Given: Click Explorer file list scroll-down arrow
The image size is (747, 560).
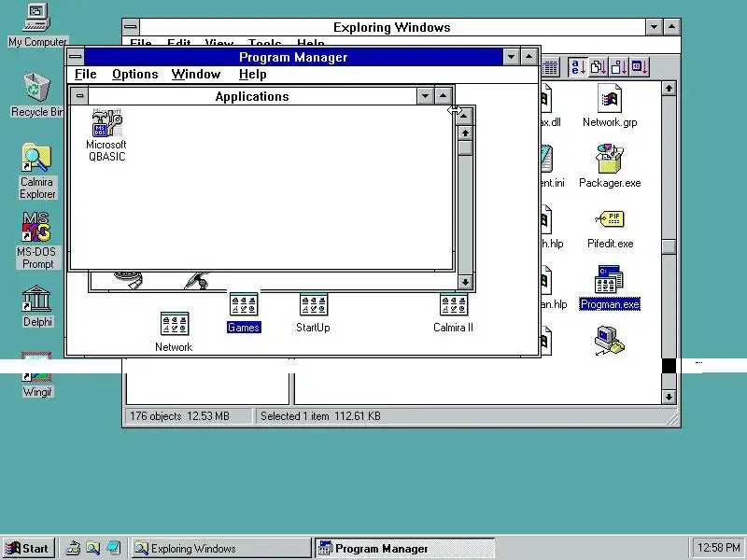Looking at the screenshot, I should [669, 397].
